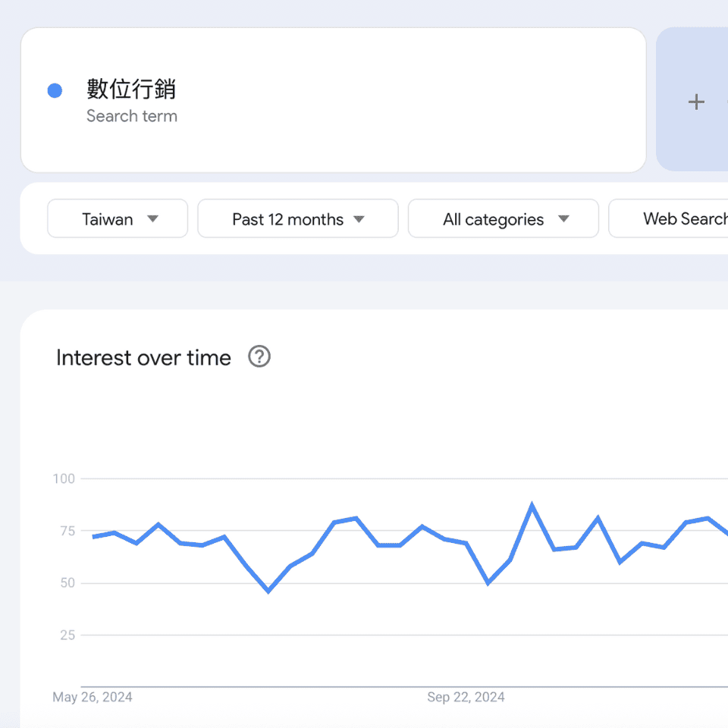Viewport: 728px width, 728px height.
Task: Click the blue dot beside 數位行銷
Action: point(54,89)
